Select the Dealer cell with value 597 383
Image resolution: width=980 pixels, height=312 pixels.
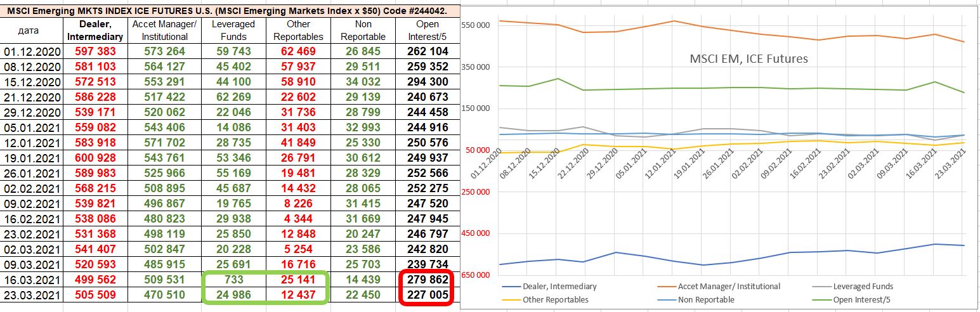point(95,51)
